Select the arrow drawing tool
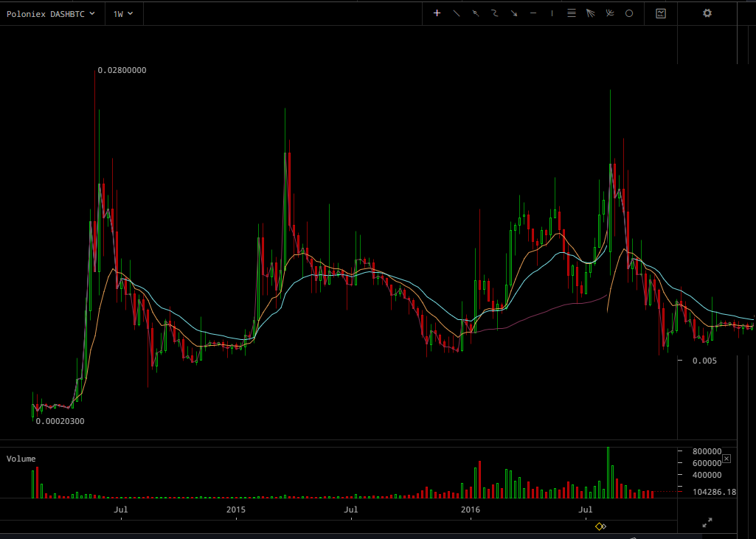Screen dimensions: 756x539 tap(514, 13)
